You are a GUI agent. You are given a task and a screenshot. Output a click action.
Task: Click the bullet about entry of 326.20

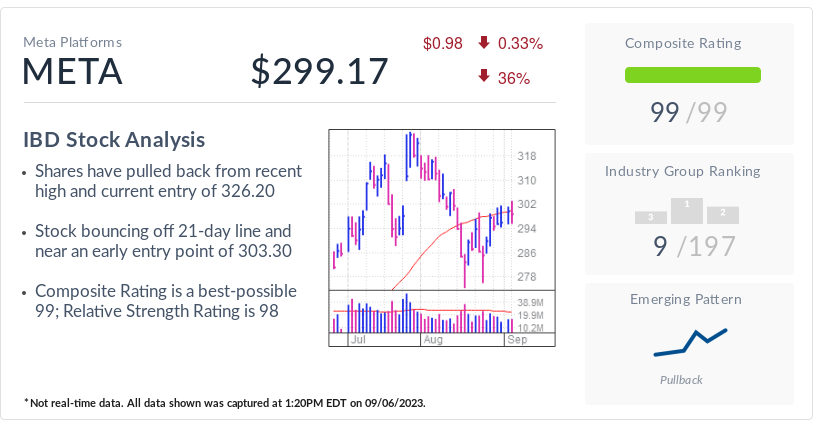(x=167, y=181)
